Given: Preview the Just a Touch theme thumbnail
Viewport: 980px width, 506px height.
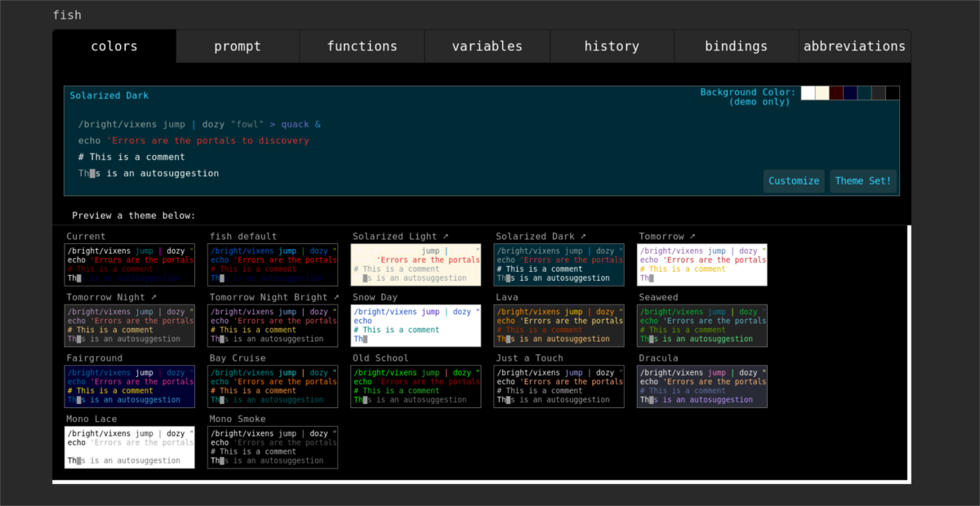Looking at the screenshot, I should tap(559, 386).
